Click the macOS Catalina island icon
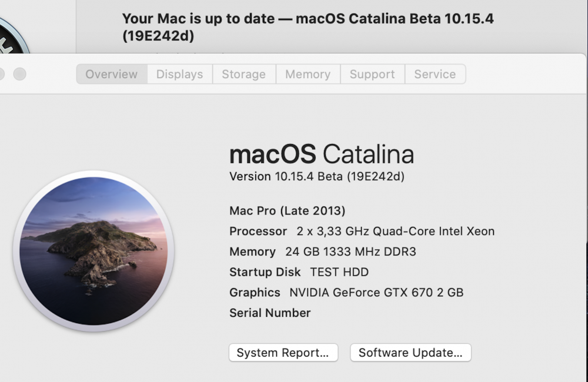 tap(93, 251)
